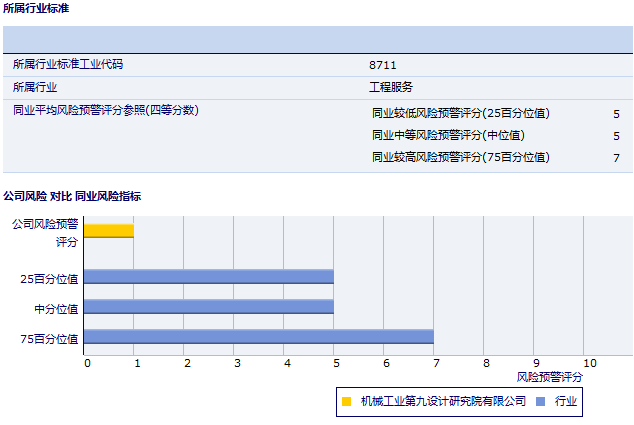The image size is (634, 425).
Task: Click the 公司风险 对比 同业风险指标 heading
Action: (72, 196)
